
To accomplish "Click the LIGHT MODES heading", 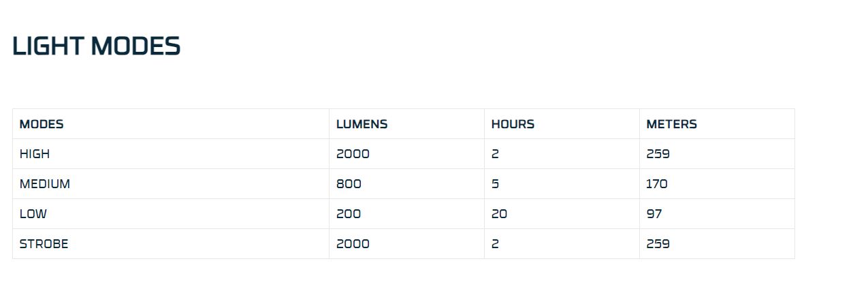I will (96, 46).
